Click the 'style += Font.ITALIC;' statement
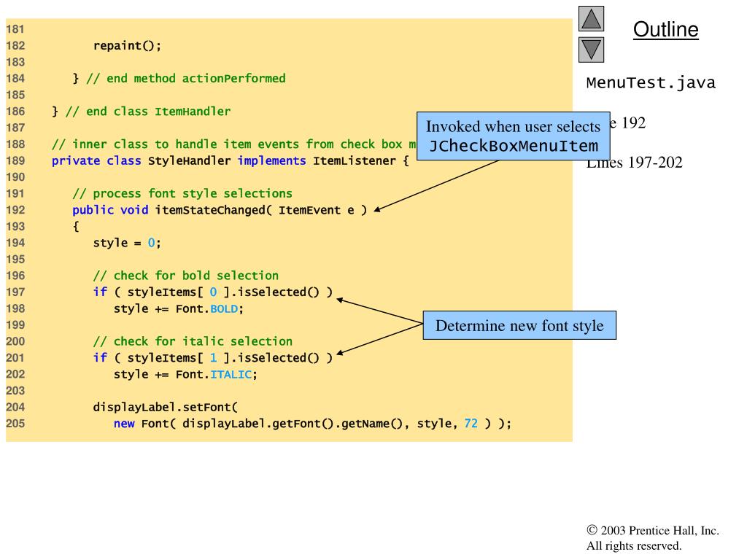747x560 pixels. pos(186,374)
